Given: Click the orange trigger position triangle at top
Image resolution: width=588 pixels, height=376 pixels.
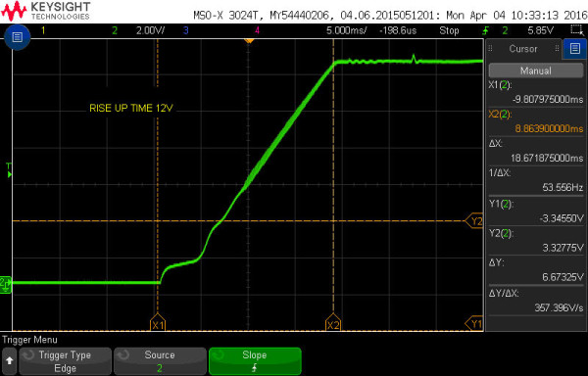Looking at the screenshot, I should [249, 40].
